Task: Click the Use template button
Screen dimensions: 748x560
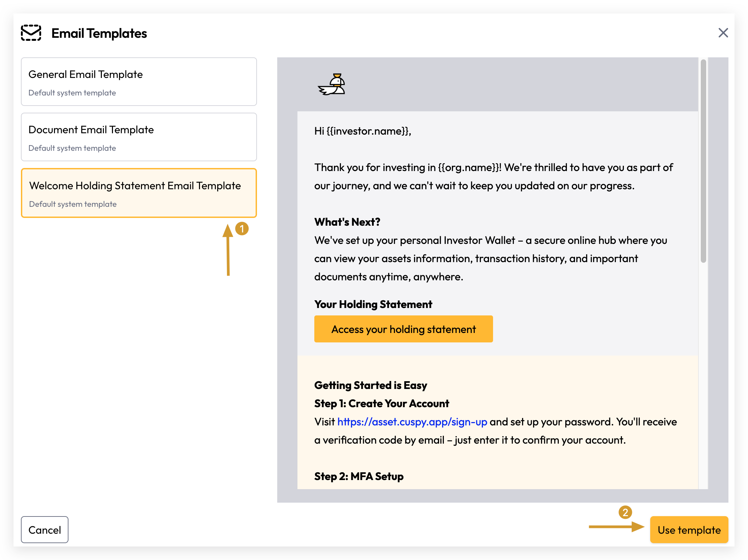Action: 689,529
